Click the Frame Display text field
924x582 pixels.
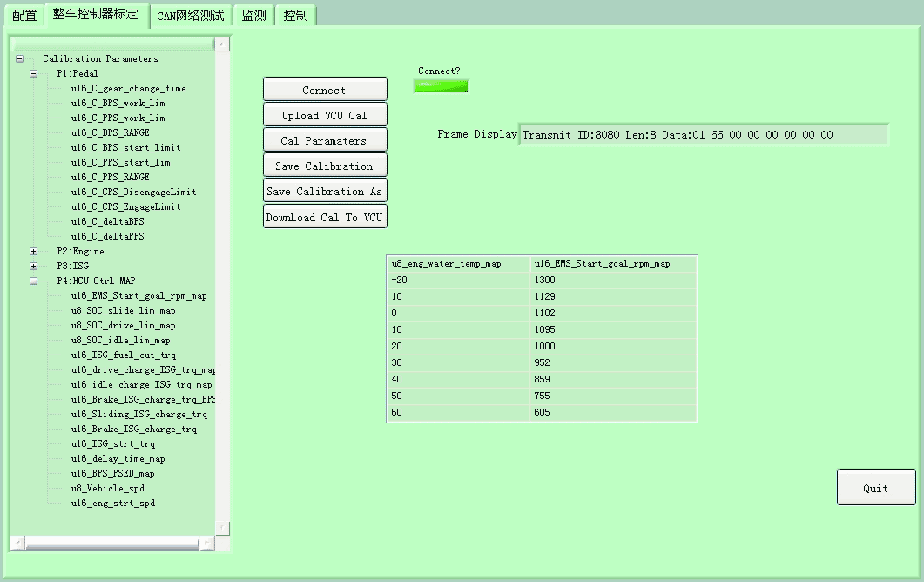tap(702, 135)
